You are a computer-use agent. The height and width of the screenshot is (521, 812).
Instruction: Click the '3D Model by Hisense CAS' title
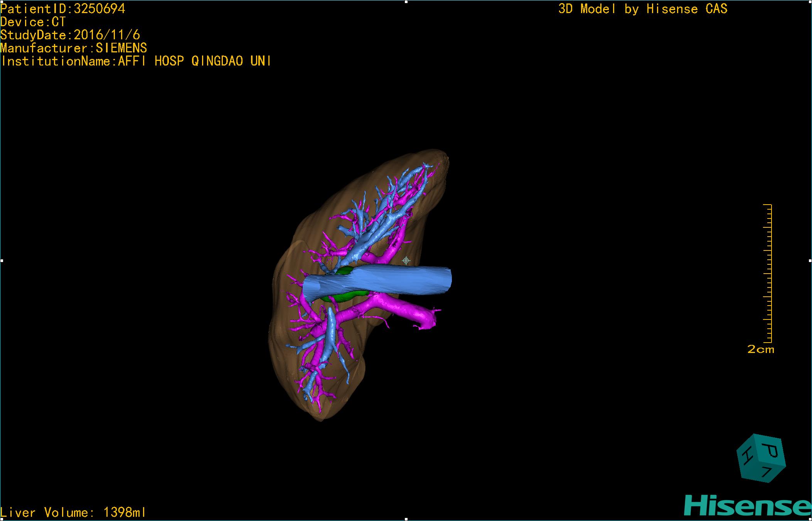[642, 9]
